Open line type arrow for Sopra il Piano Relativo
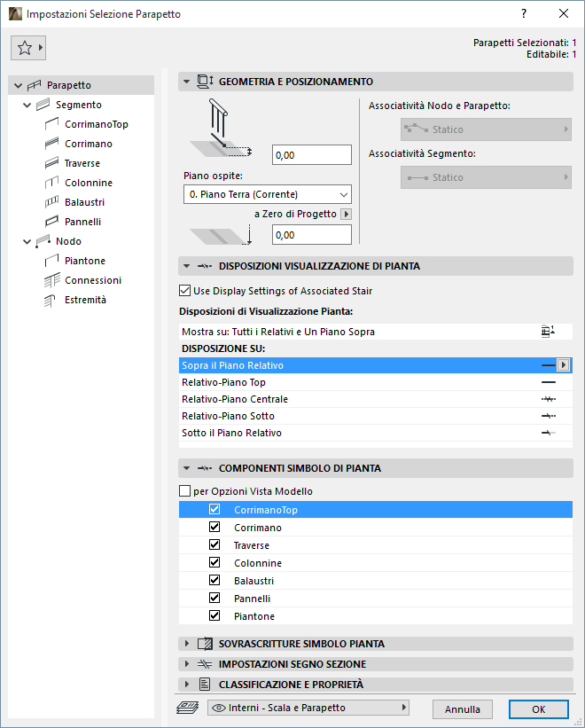The width and height of the screenshot is (585, 728). coord(563,365)
